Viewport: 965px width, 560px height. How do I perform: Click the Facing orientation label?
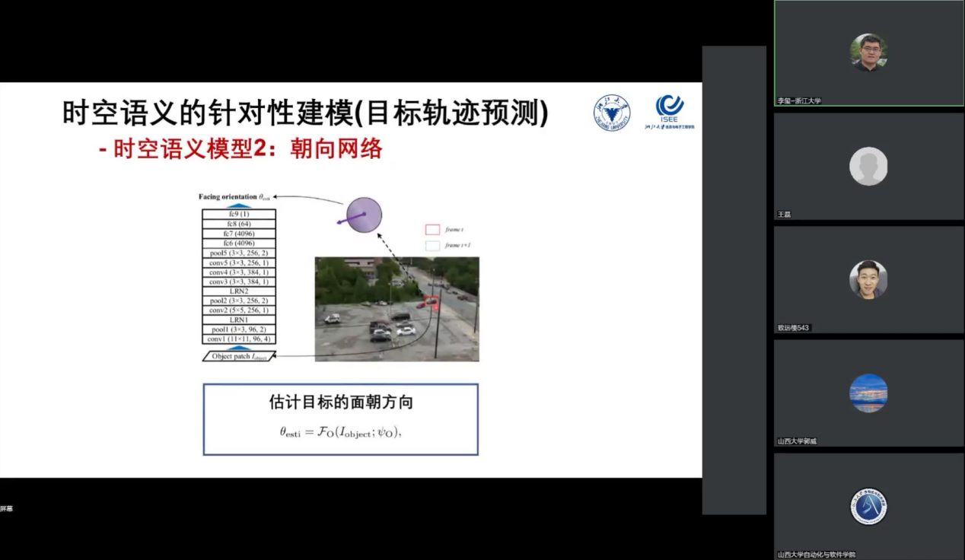point(235,197)
